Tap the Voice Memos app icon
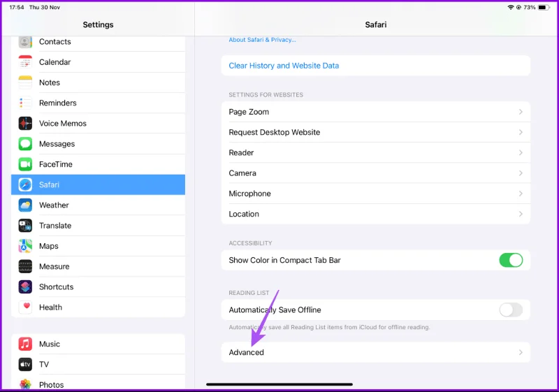The image size is (559, 392). (x=25, y=123)
